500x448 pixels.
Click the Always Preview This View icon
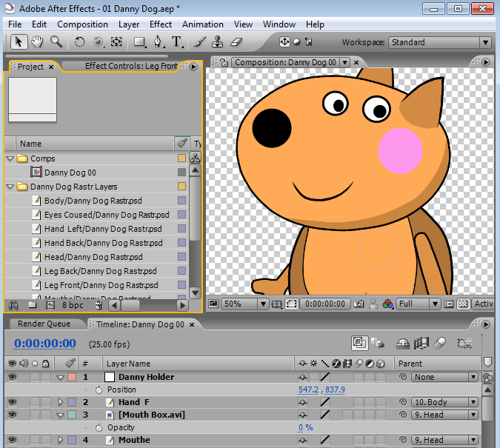pyautogui.click(x=213, y=304)
